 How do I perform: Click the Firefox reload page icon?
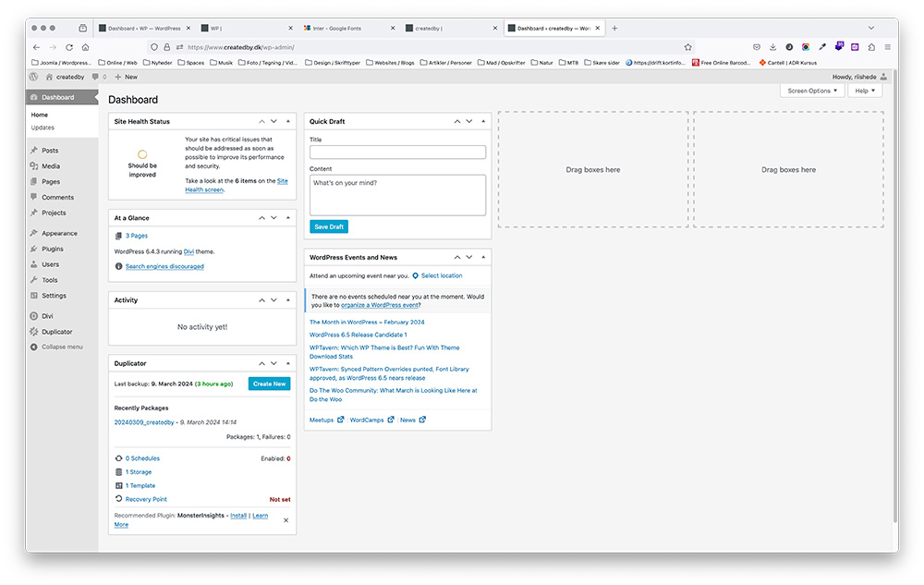[69, 46]
